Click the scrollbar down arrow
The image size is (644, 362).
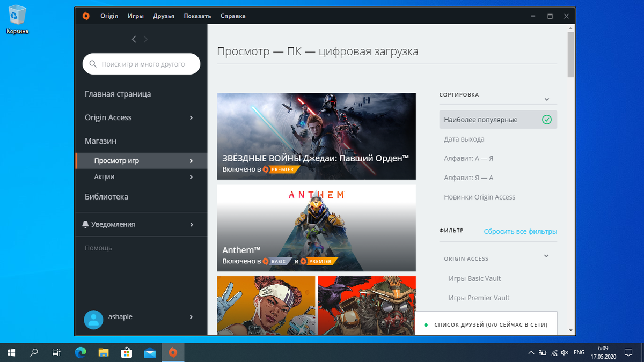(570, 330)
